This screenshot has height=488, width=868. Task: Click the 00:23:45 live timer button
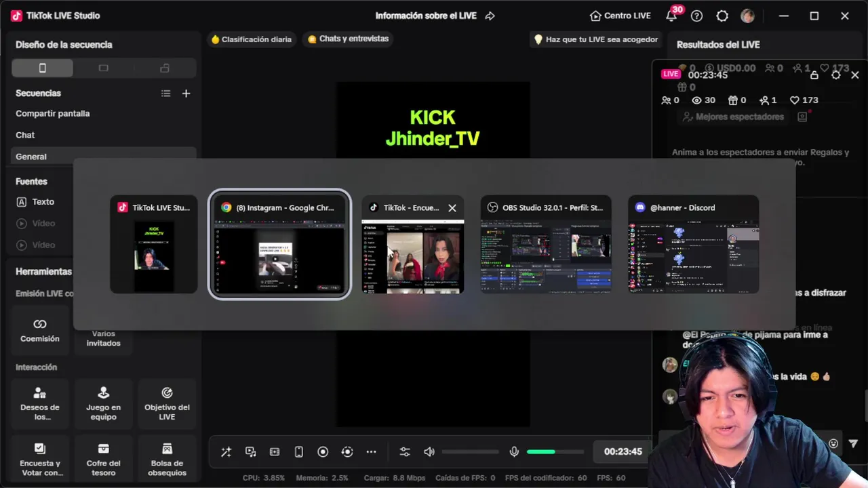point(623,451)
